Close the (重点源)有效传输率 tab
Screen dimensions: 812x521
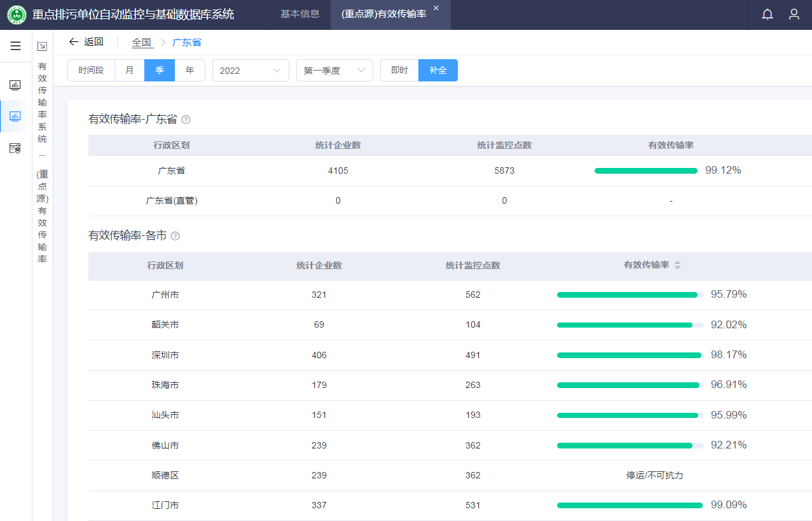click(436, 8)
